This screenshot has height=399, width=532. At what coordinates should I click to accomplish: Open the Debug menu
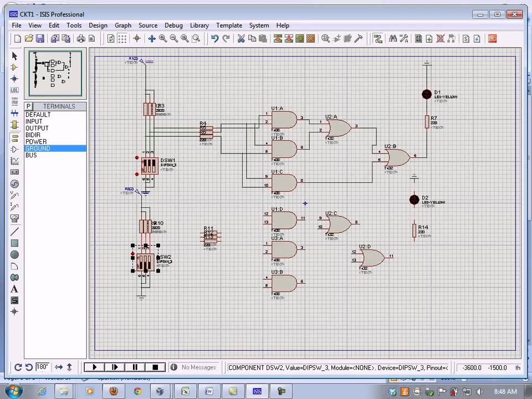click(173, 25)
